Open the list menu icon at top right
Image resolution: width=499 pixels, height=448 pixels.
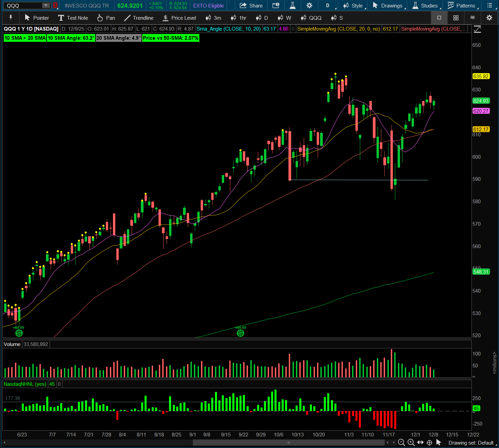(489, 5)
